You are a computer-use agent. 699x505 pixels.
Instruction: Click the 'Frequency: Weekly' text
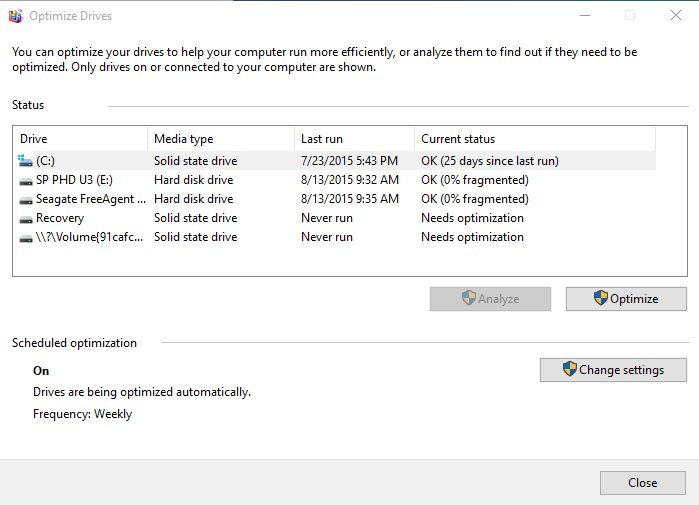pos(82,414)
